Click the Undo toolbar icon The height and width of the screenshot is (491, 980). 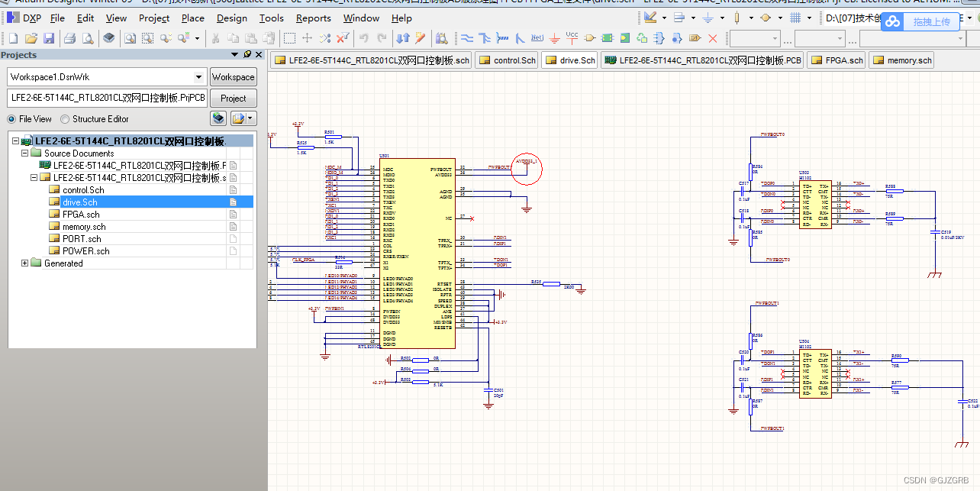tap(364, 37)
